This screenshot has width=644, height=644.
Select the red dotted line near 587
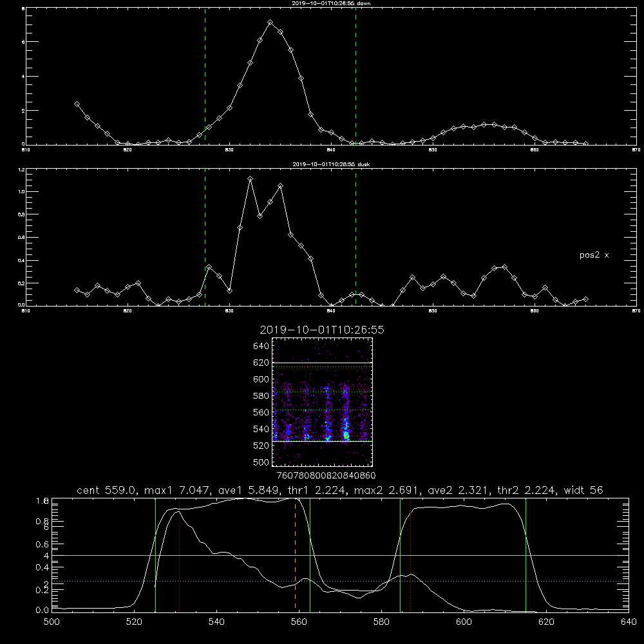[x=411, y=554]
